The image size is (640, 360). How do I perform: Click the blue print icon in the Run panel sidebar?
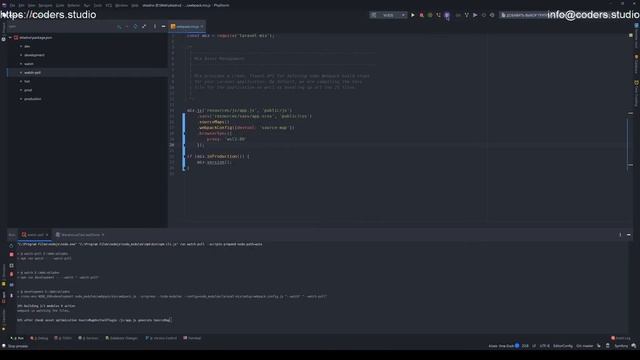(x=11, y=284)
